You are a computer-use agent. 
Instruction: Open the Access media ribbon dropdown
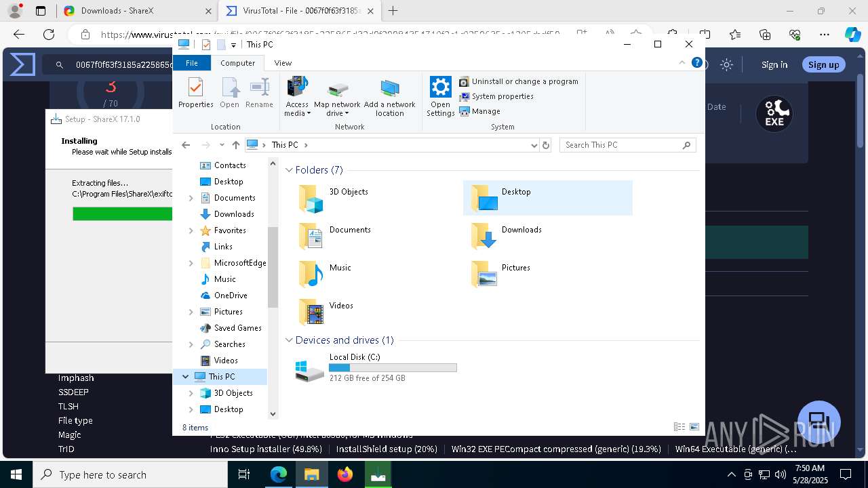point(297,96)
